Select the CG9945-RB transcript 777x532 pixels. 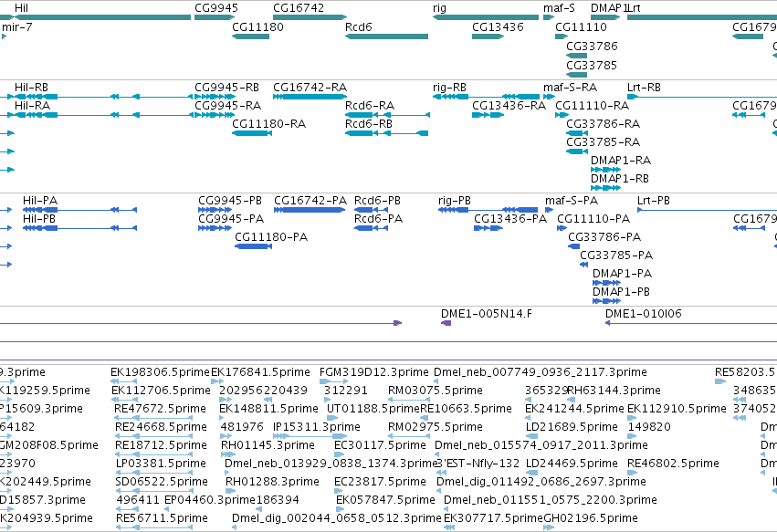[x=215, y=97]
